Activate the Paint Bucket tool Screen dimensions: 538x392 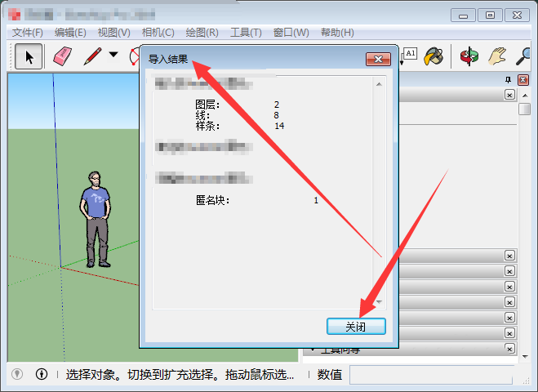click(434, 56)
